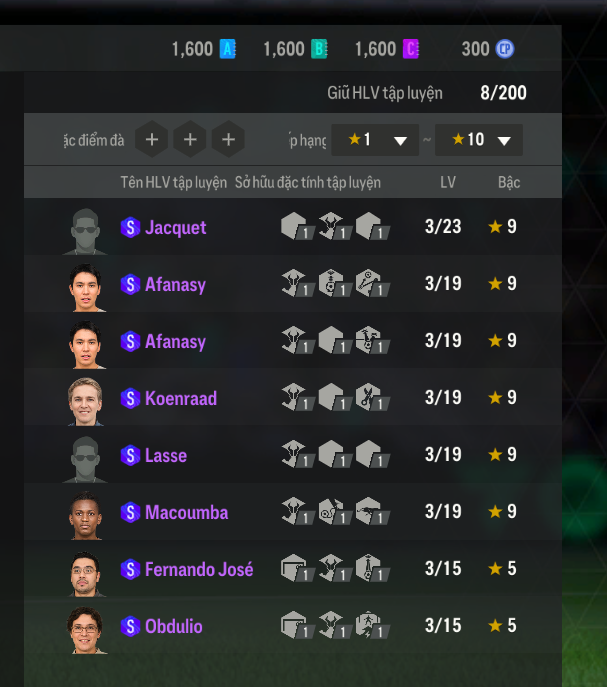Click Fernando José's first trait icon
This screenshot has height=687, width=607.
297,568
